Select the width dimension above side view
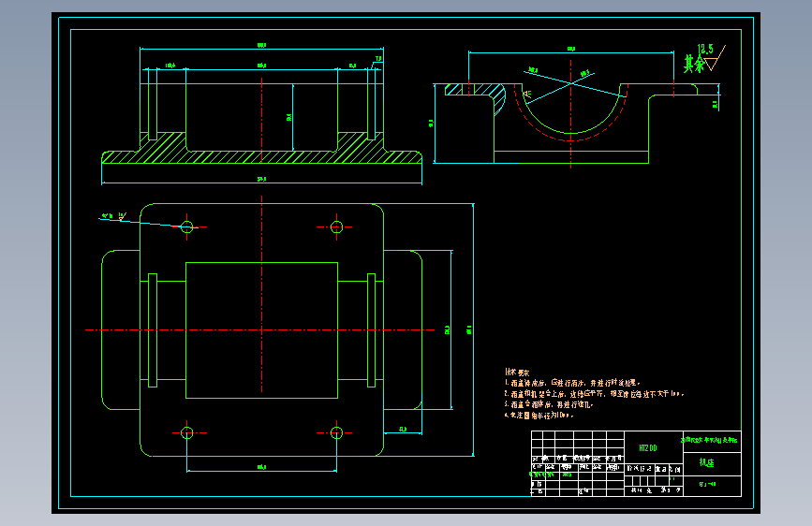 pyautogui.click(x=571, y=50)
